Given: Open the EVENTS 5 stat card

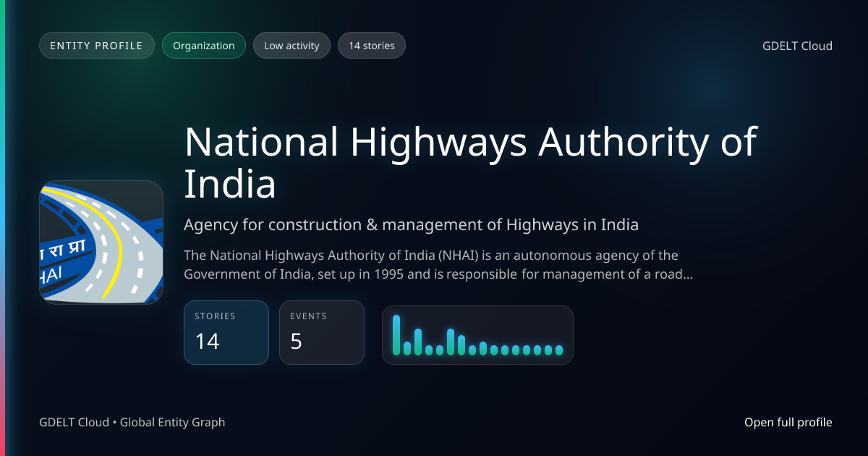Looking at the screenshot, I should click(x=322, y=332).
